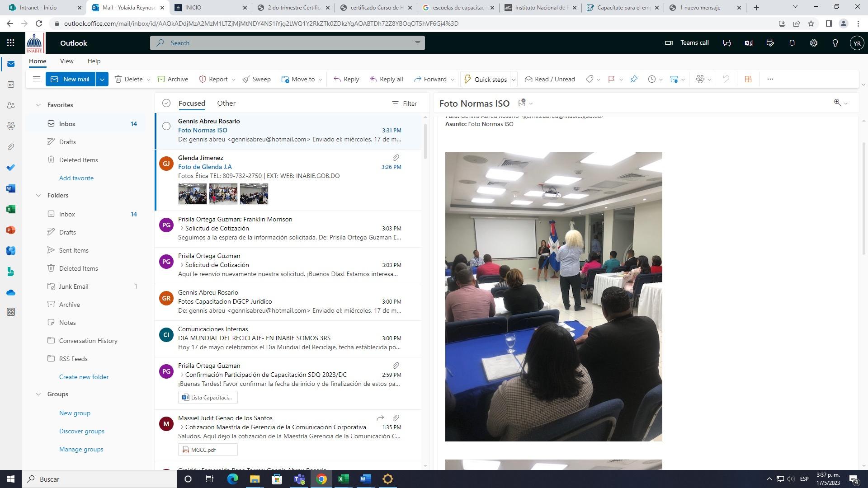
Task: Toggle the hamburger navigation pane button
Action: (x=37, y=79)
